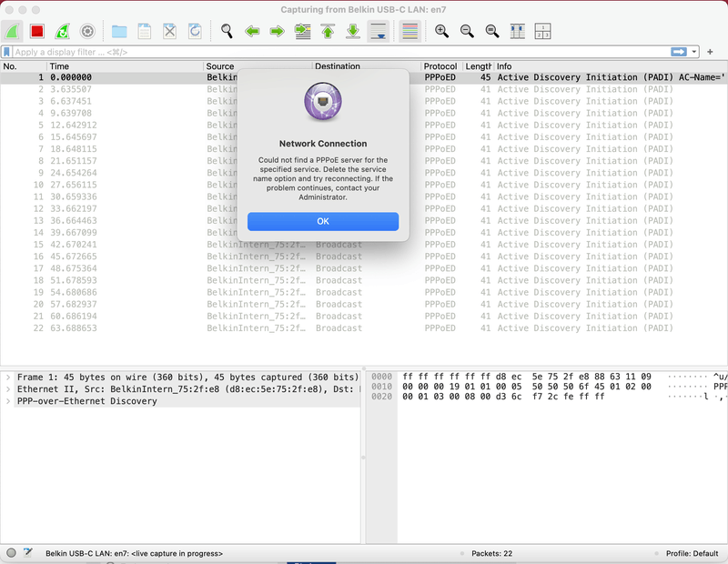The image size is (728, 564).
Task: Add a display filter button with plus
Action: pos(710,52)
